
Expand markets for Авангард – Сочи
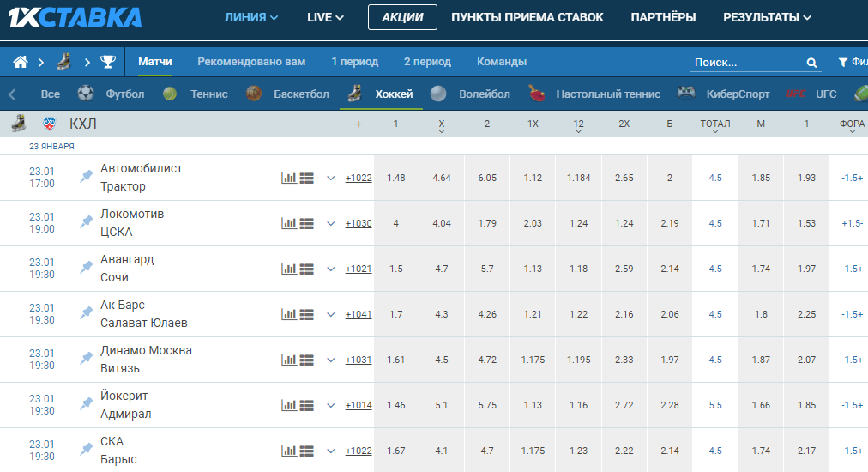[x=330, y=269]
